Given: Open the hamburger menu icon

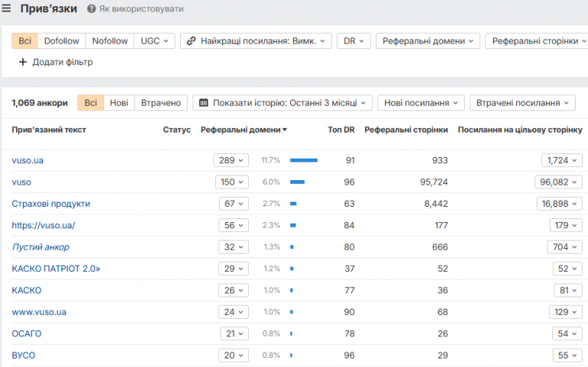Looking at the screenshot, I should point(6,8).
